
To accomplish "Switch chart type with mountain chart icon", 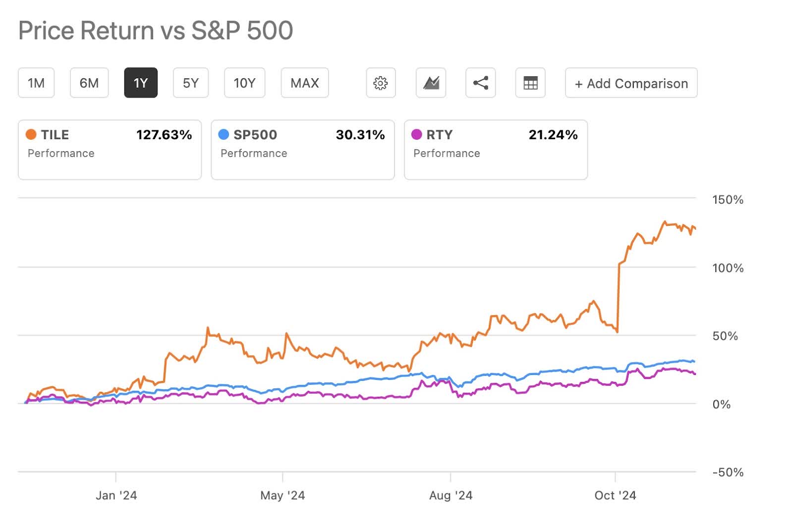I will tap(431, 83).
